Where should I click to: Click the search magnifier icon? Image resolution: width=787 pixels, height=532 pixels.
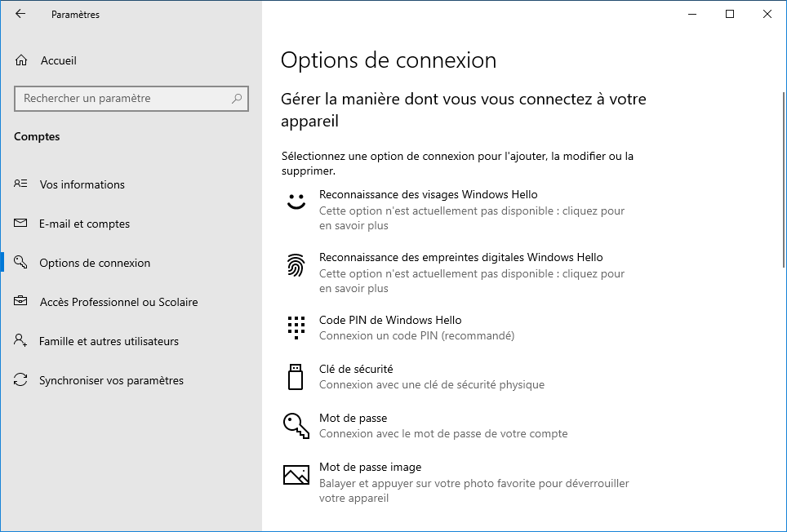click(x=237, y=98)
